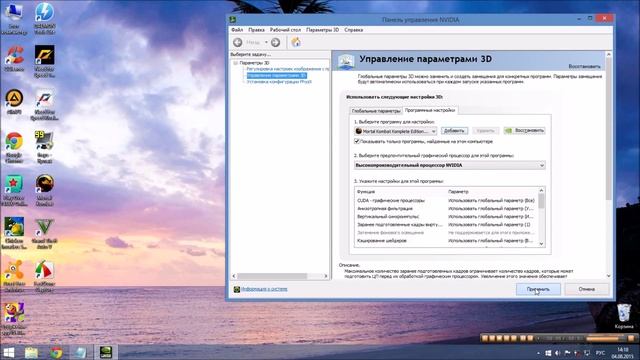Image resolution: width=640 pixels, height=360 pixels.
Task: Open the Правка menu
Action: click(x=256, y=30)
